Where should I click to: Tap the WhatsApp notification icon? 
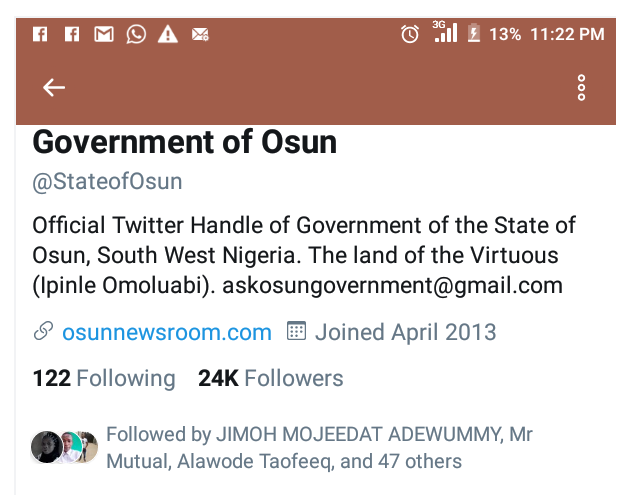click(136, 34)
